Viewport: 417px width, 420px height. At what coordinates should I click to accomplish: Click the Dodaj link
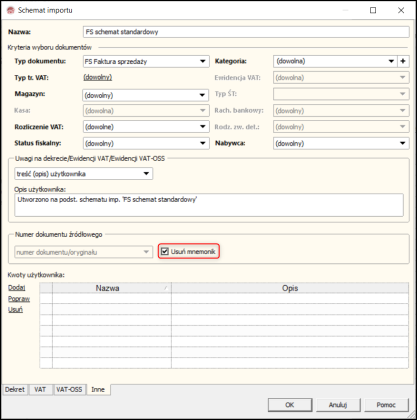17,288
